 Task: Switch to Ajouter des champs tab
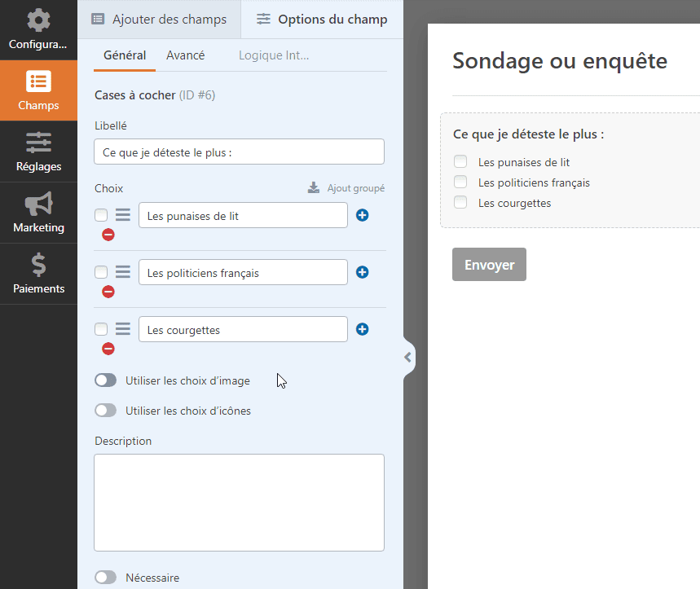click(159, 20)
